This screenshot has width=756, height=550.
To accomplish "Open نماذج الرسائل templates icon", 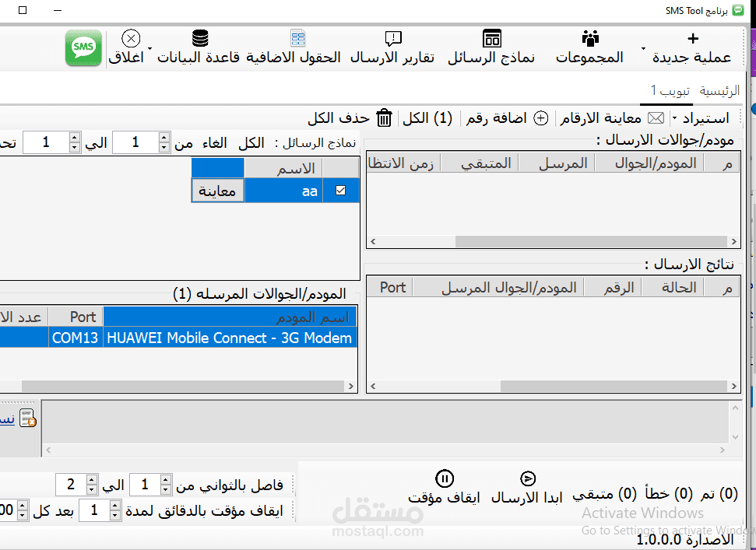I will point(492,38).
